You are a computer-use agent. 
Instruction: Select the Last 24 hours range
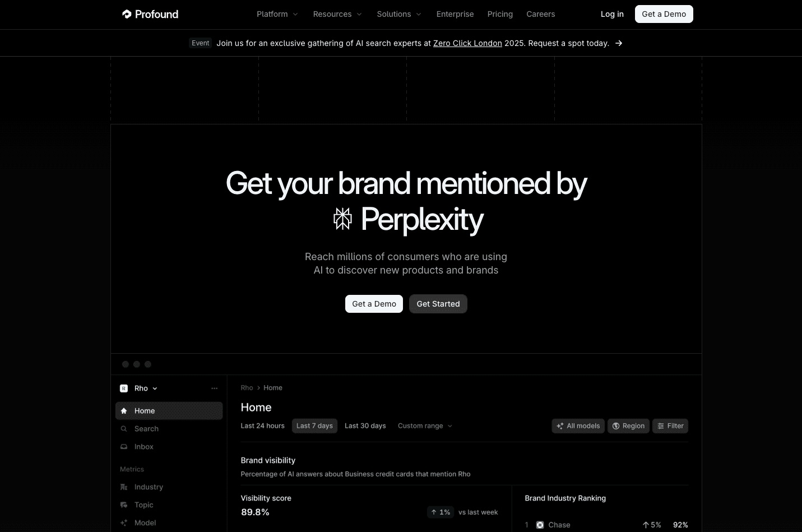point(262,426)
